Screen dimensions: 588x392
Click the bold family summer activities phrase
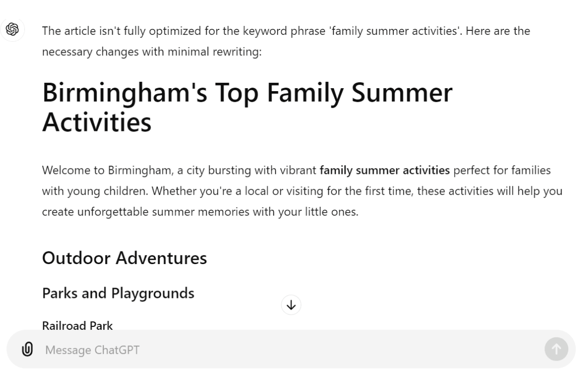(385, 171)
